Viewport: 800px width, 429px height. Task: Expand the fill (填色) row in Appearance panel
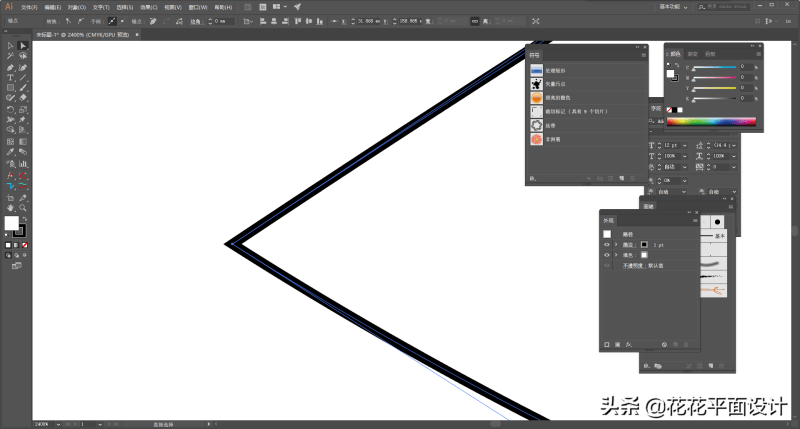point(616,255)
